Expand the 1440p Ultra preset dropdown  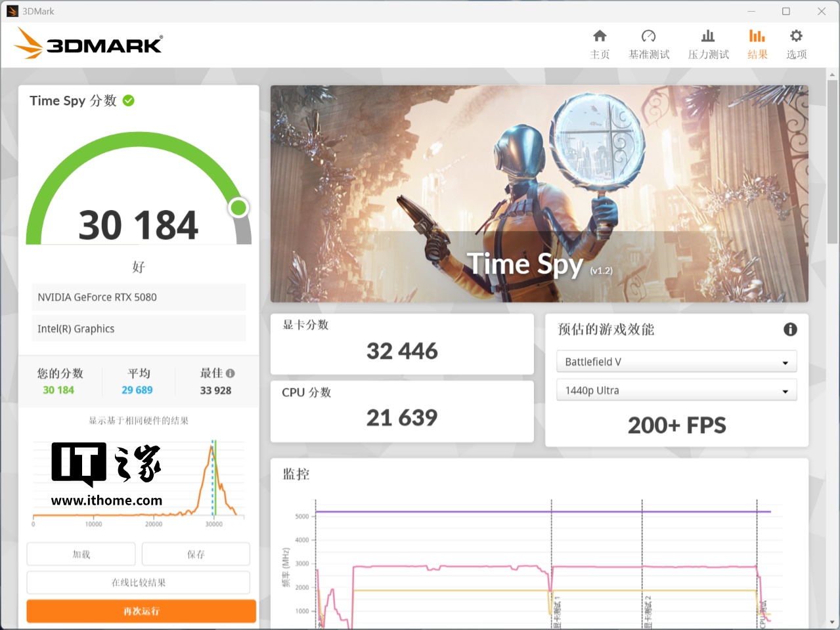(x=676, y=390)
